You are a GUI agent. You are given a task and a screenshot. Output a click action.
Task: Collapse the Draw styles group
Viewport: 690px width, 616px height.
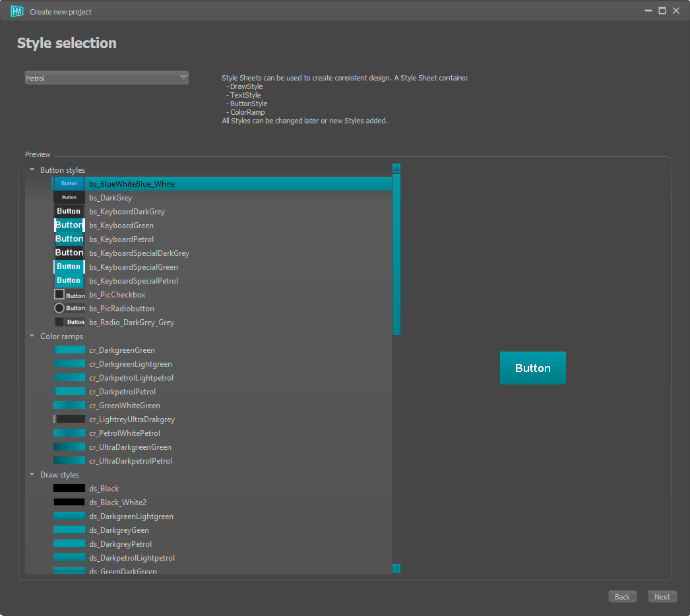32,475
